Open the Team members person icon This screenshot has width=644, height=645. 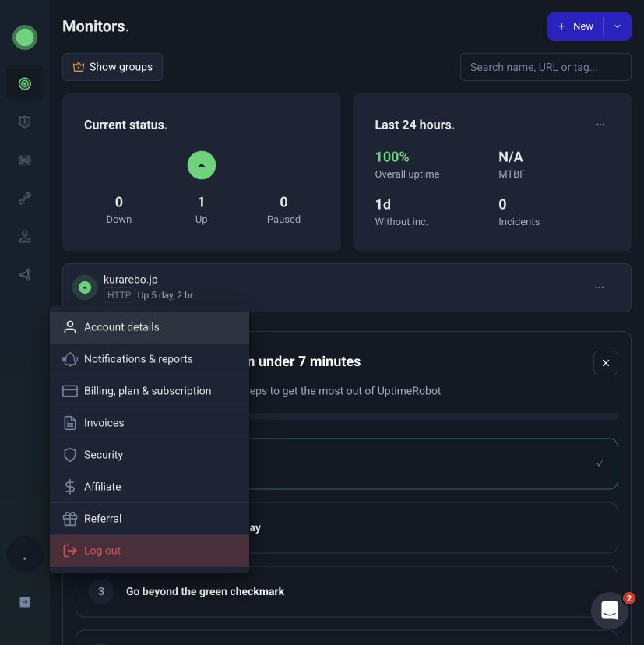[x=25, y=237]
